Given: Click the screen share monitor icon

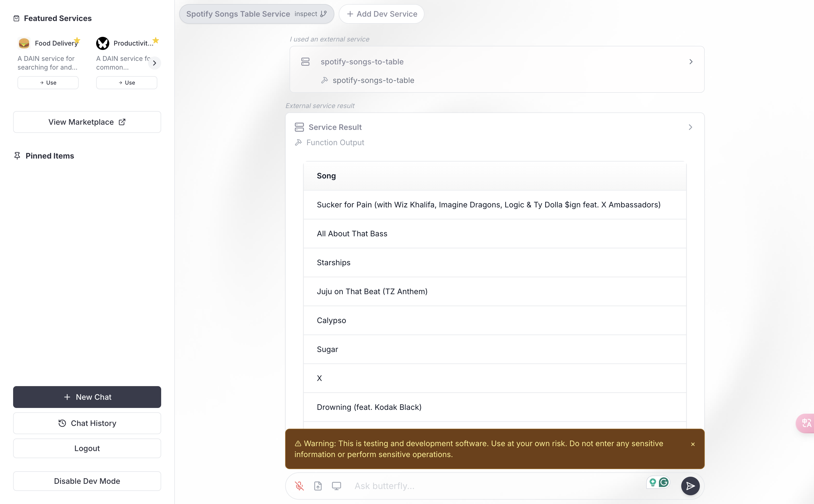Looking at the screenshot, I should click(x=336, y=486).
